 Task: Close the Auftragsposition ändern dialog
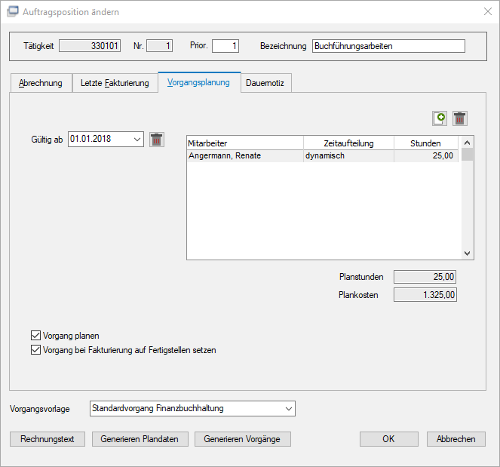pos(488,11)
